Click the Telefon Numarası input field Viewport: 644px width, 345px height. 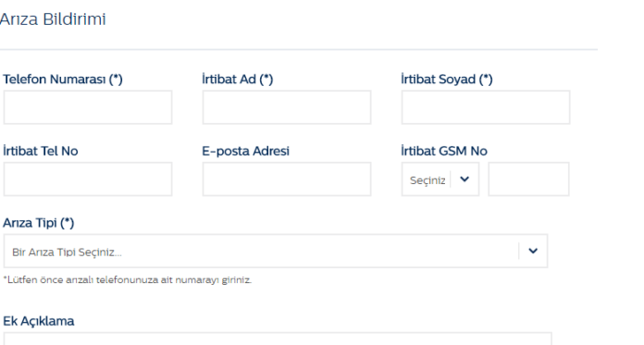coord(88,107)
